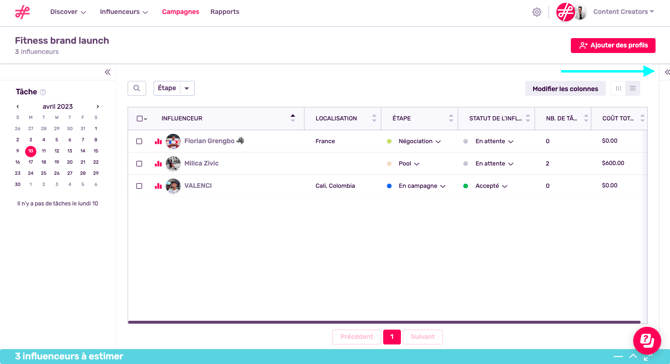The width and height of the screenshot is (670, 364).
Task: Open the Discover menu
Action: (68, 12)
